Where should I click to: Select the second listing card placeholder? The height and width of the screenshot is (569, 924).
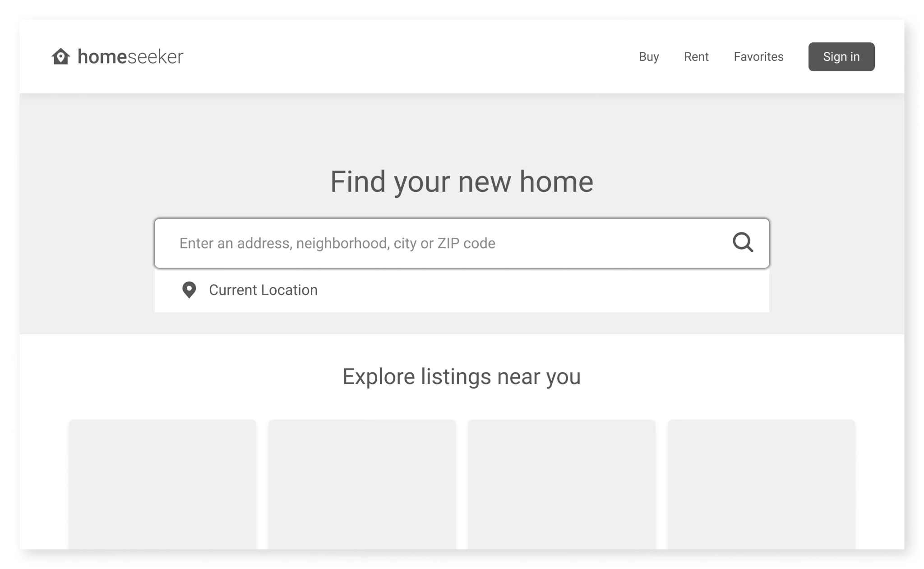coord(362,484)
